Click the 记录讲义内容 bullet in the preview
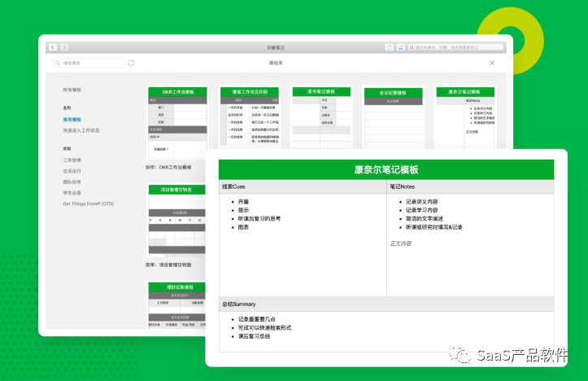 [421, 202]
